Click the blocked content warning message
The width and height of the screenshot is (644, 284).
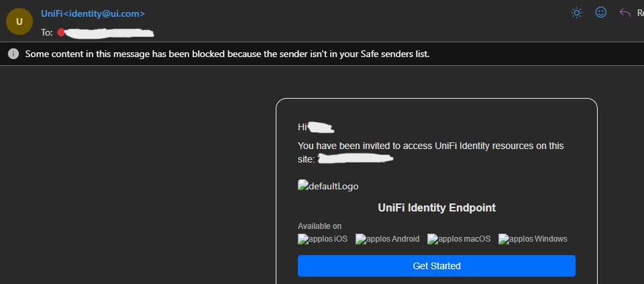point(227,54)
